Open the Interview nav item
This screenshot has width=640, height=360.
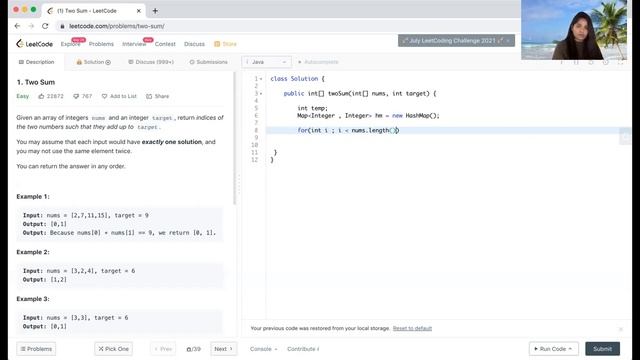(134, 44)
